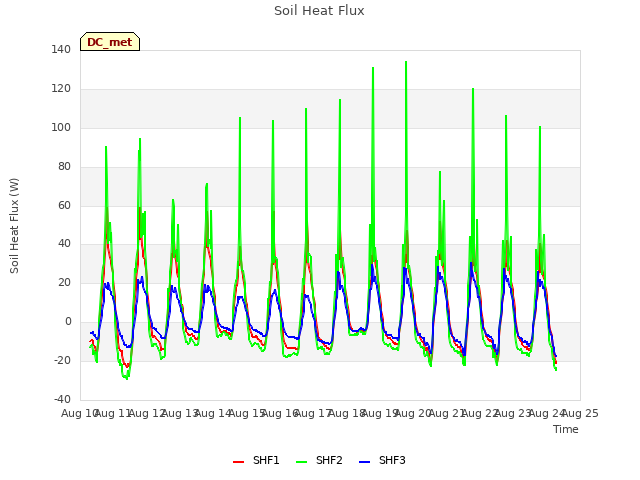Click the tallest SHF2 peak near Aug 20
Viewport: 640px width, 480px height.
pos(406,62)
